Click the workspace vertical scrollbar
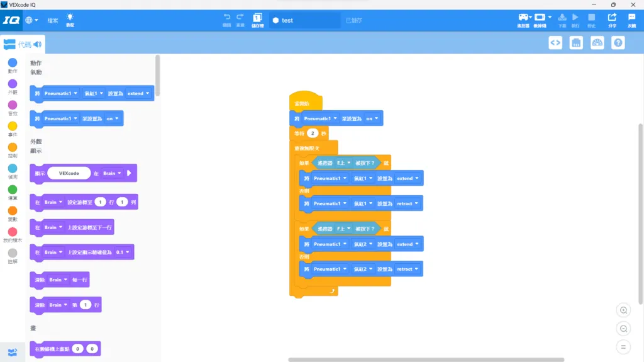This screenshot has height=362, width=644. (640, 214)
